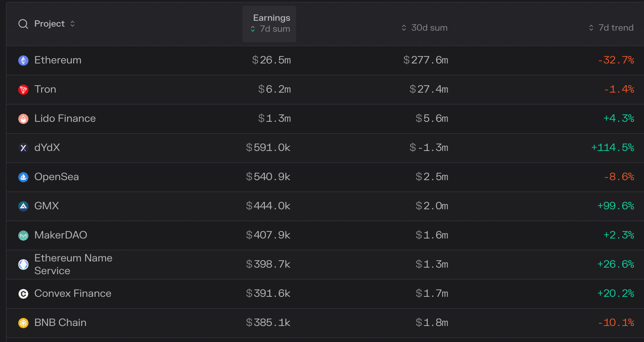The height and width of the screenshot is (342, 644).
Task: Click the +114.5% trend value
Action: coord(613,148)
